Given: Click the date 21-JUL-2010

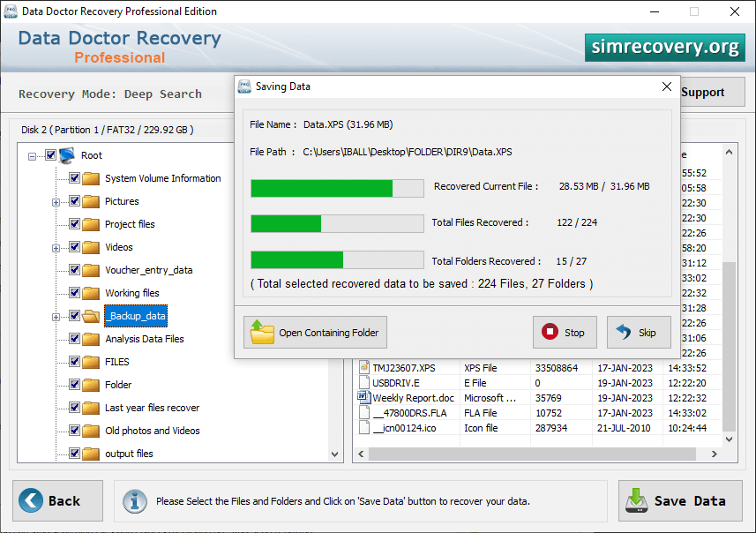Looking at the screenshot, I should tap(624, 428).
